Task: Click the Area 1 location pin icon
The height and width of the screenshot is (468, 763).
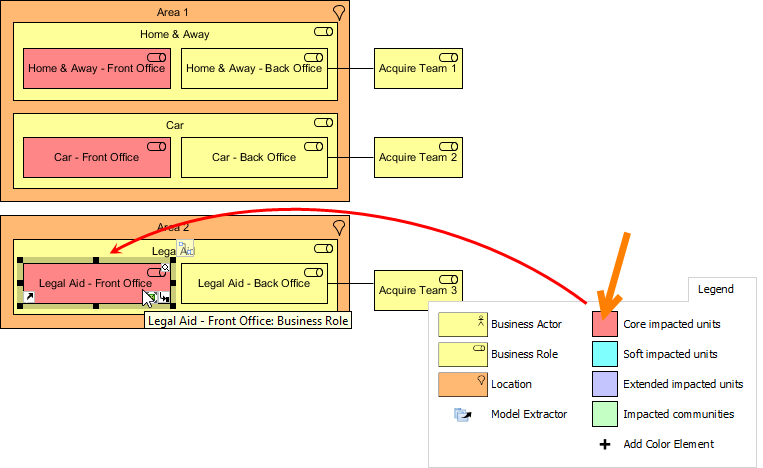Action: [x=339, y=12]
